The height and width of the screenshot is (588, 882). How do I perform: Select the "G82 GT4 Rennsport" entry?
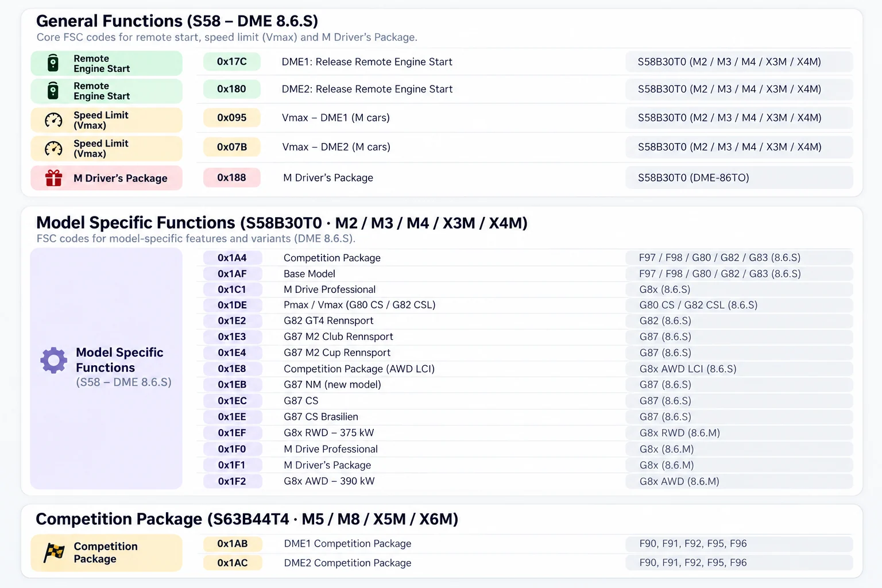[x=328, y=320]
